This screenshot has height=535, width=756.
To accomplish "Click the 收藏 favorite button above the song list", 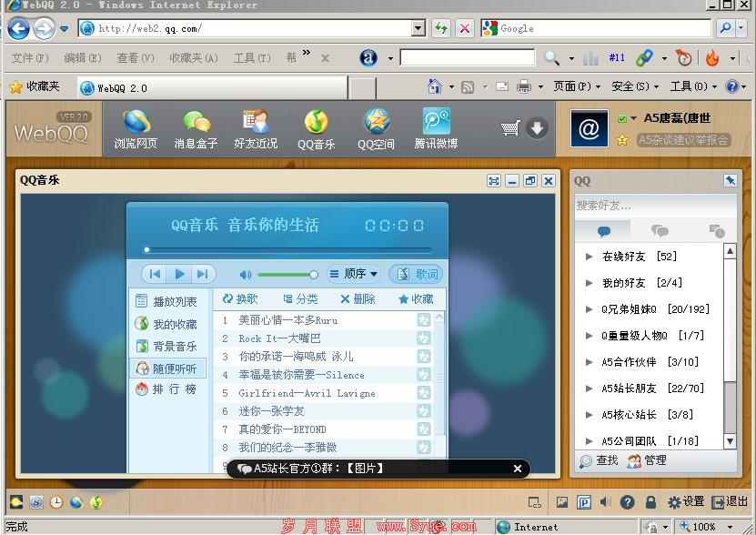I will 416,299.
